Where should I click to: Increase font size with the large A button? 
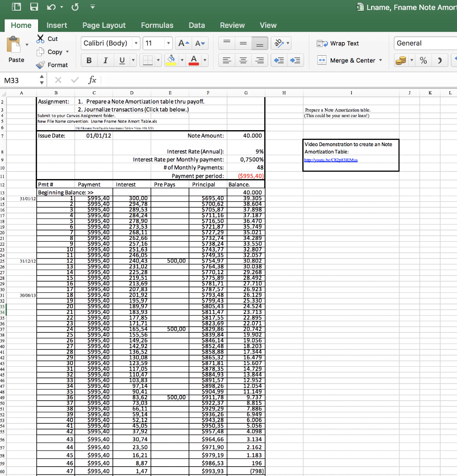183,43
